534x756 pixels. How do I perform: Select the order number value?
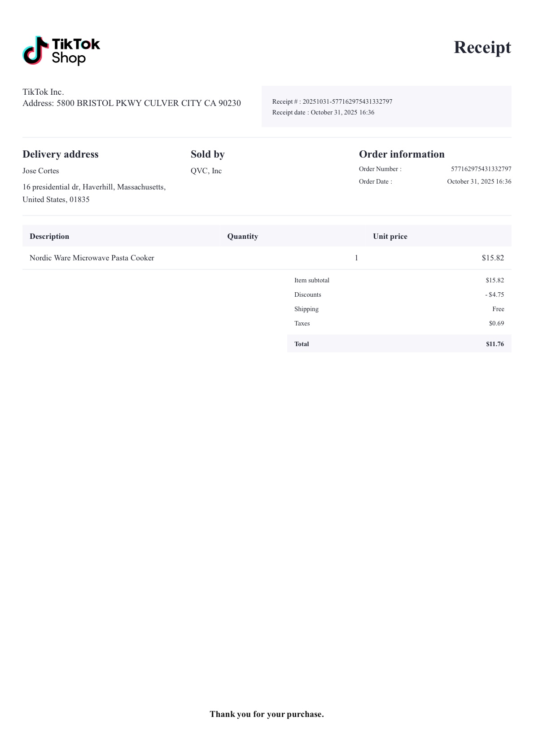[x=481, y=169]
